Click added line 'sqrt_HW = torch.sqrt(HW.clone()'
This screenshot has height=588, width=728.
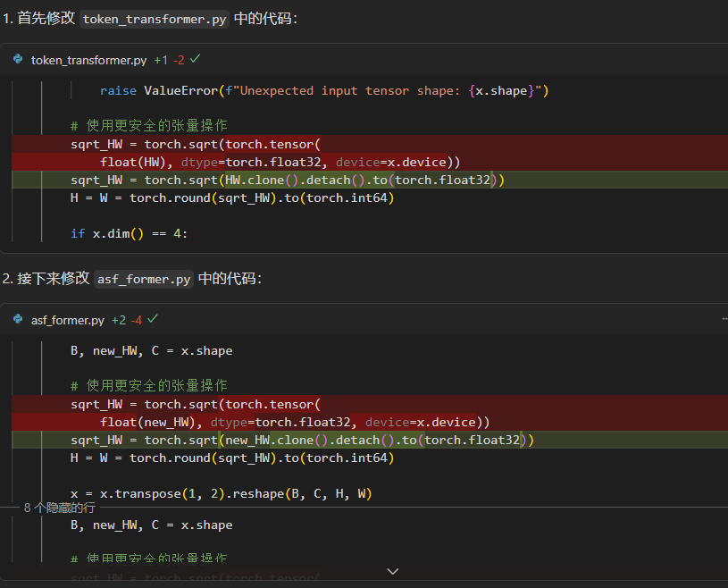pyautogui.click(x=370, y=180)
